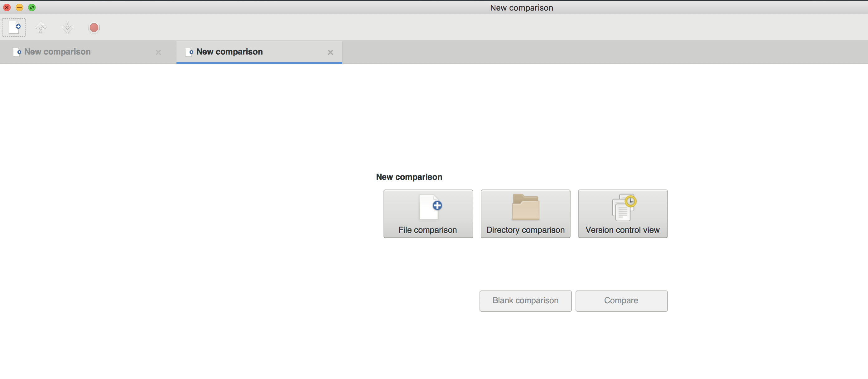The image size is (868, 379).
Task: Click the Blank comparison button
Action: click(x=525, y=300)
